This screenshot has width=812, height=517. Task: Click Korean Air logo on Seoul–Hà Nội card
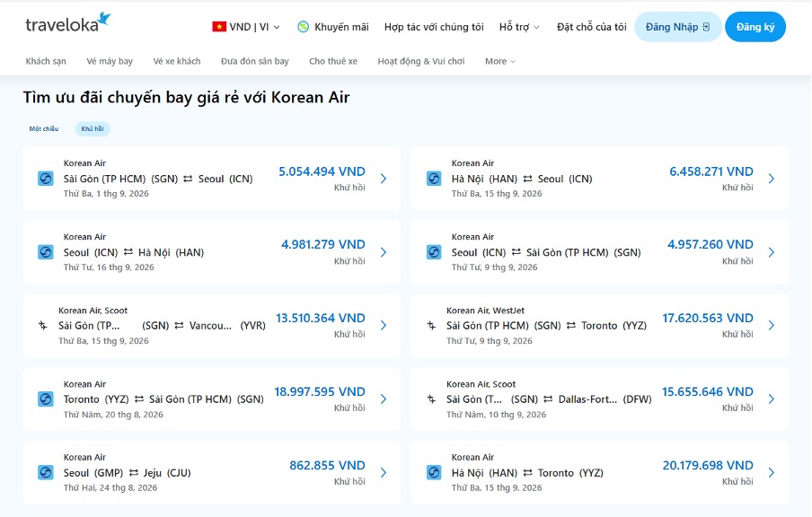(x=46, y=252)
